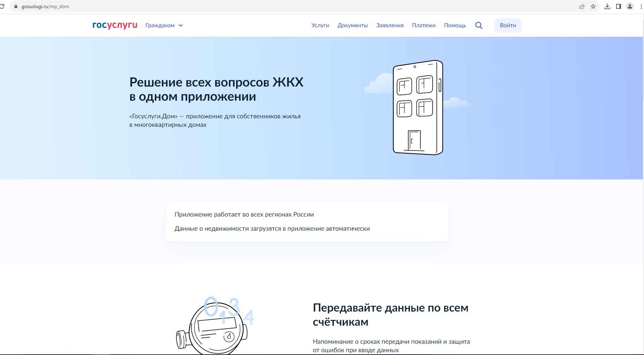
Task: Open the Chrome profile avatar
Action: point(630,6)
